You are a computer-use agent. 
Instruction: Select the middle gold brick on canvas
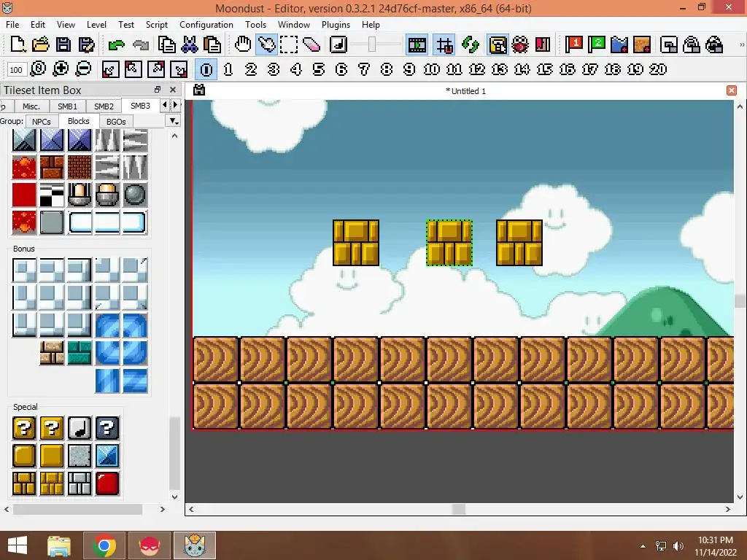[x=449, y=243]
